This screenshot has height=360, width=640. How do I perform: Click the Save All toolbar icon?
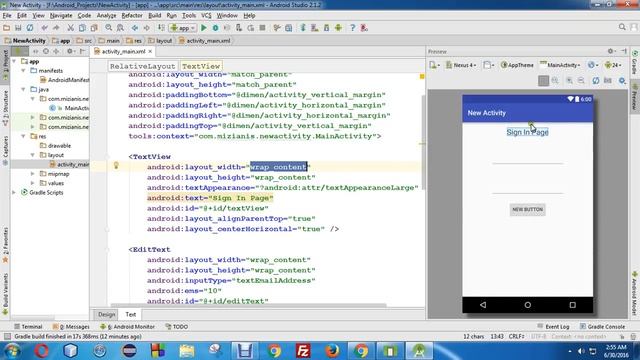point(18,28)
